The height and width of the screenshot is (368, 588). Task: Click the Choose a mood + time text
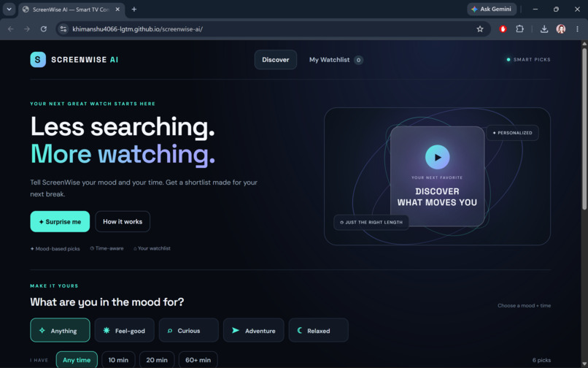pos(525,306)
